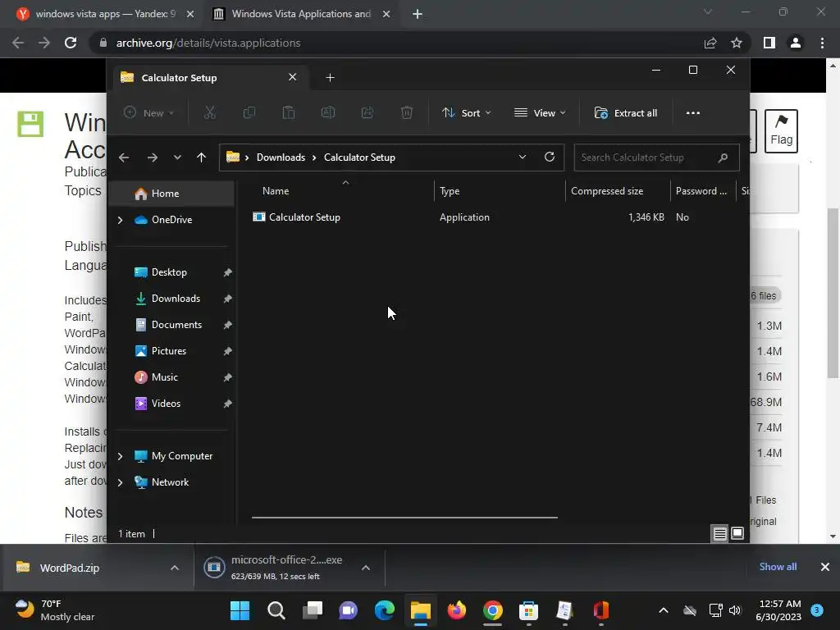Switch to details view layout icon
The width and height of the screenshot is (840, 630).
tap(720, 533)
